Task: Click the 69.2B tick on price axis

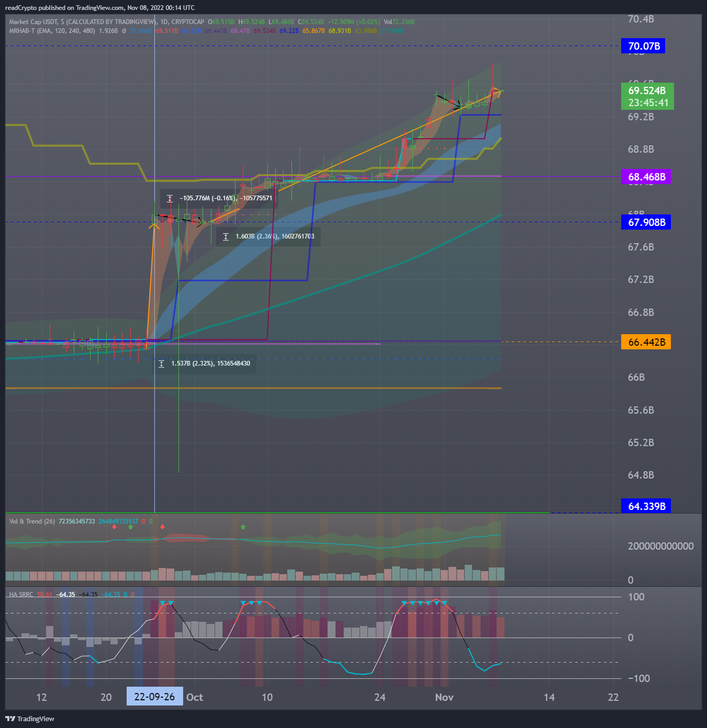Action: click(641, 117)
